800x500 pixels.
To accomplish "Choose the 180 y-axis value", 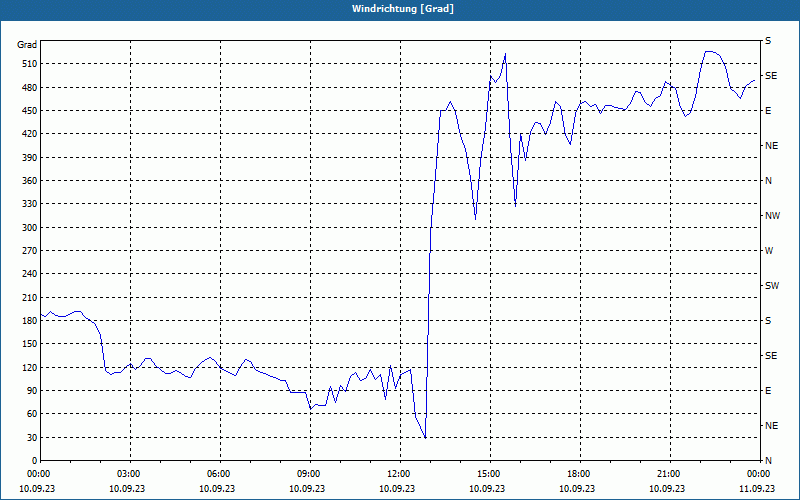I will point(31,320).
